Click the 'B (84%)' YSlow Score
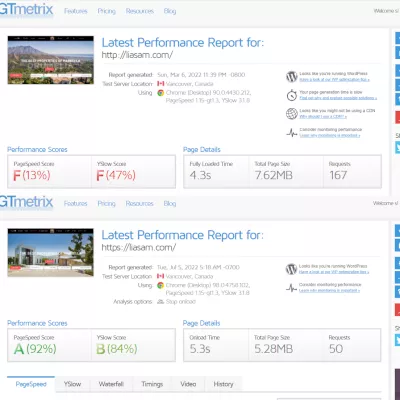 [117, 349]
